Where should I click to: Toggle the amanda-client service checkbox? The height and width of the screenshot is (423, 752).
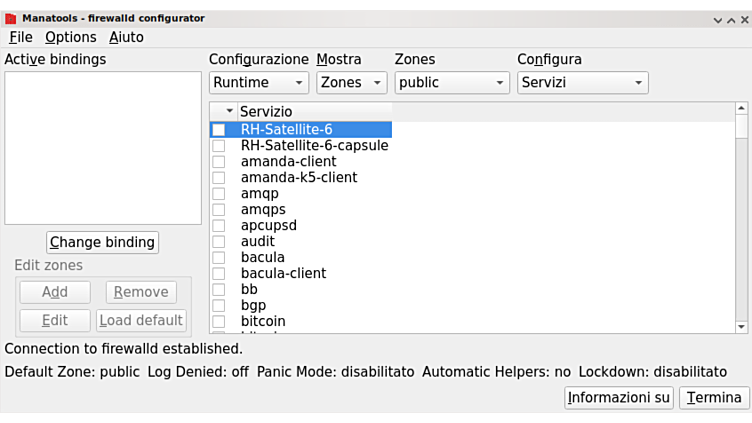point(218,162)
